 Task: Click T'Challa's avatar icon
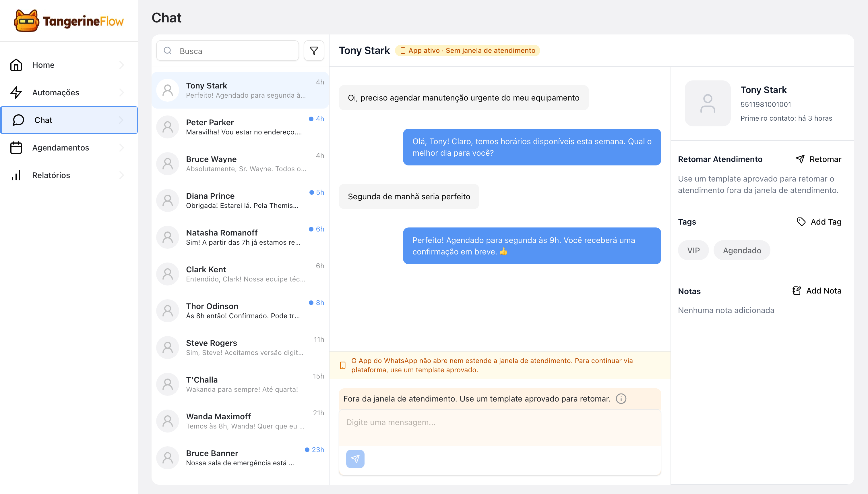168,384
